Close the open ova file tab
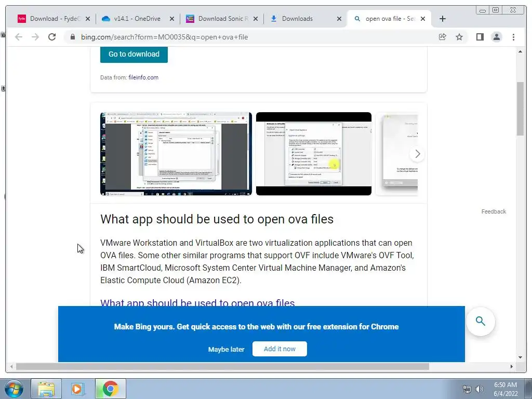Viewport: 532px width, 399px height. (x=423, y=19)
